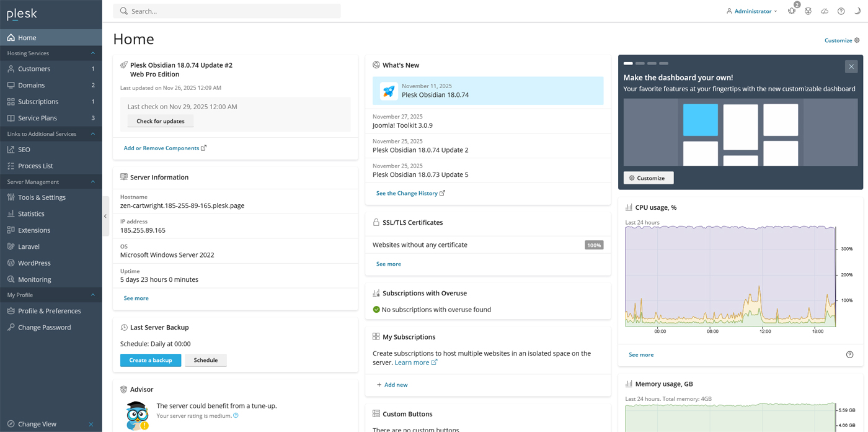Select the second dot on banner carousel
868x432 pixels.
coord(640,63)
